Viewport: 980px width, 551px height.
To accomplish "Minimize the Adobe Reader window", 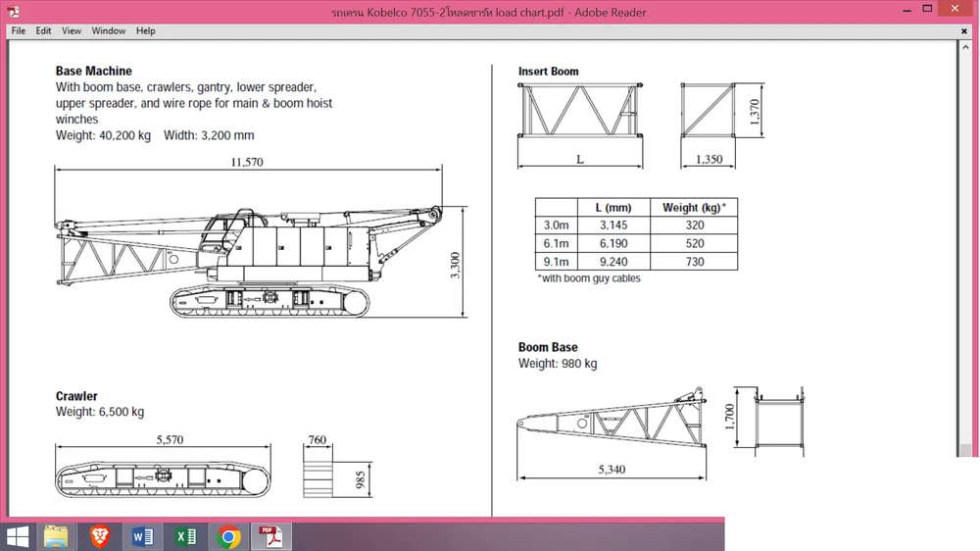I will click(x=906, y=10).
